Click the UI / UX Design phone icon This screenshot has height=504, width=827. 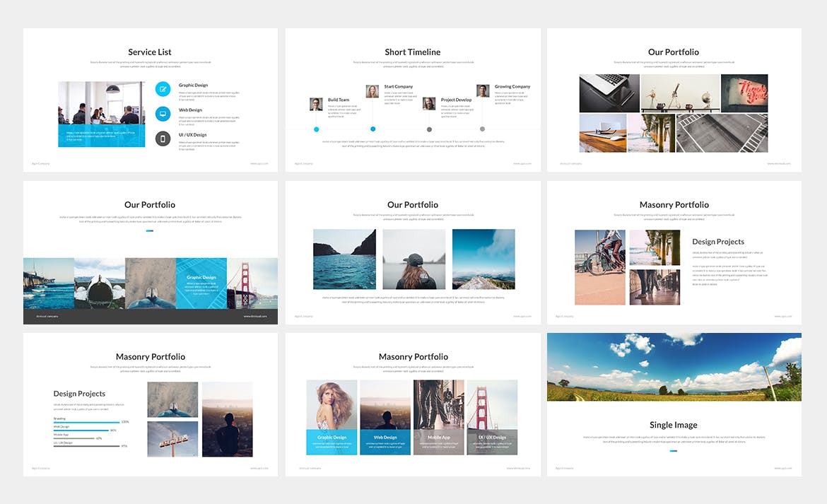coord(163,139)
